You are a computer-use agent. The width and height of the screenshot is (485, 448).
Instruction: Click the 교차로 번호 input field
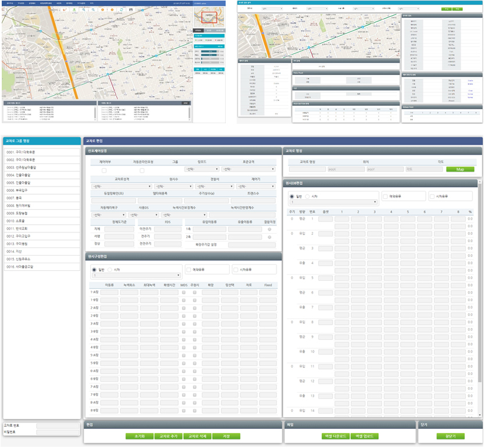point(58,426)
